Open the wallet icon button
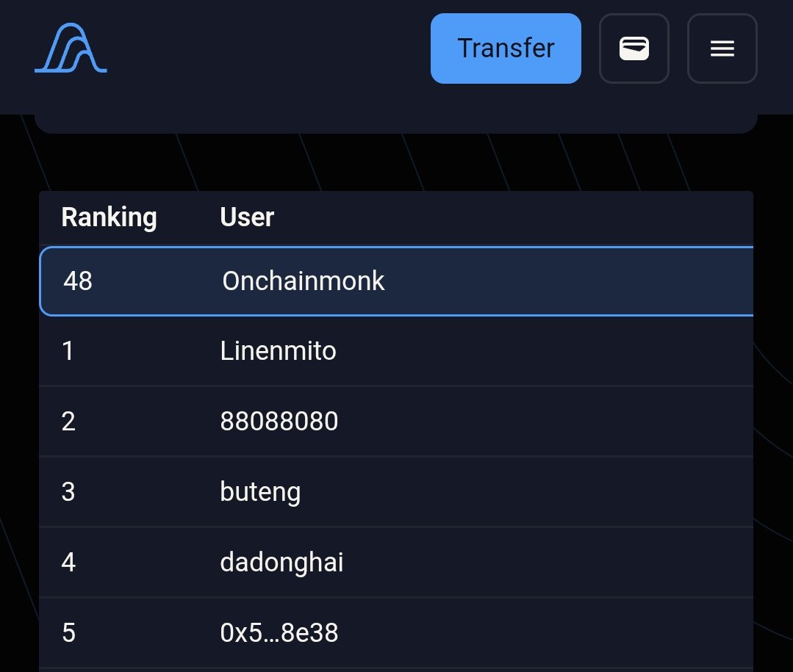Viewport: 793px width, 672px height. click(x=634, y=48)
